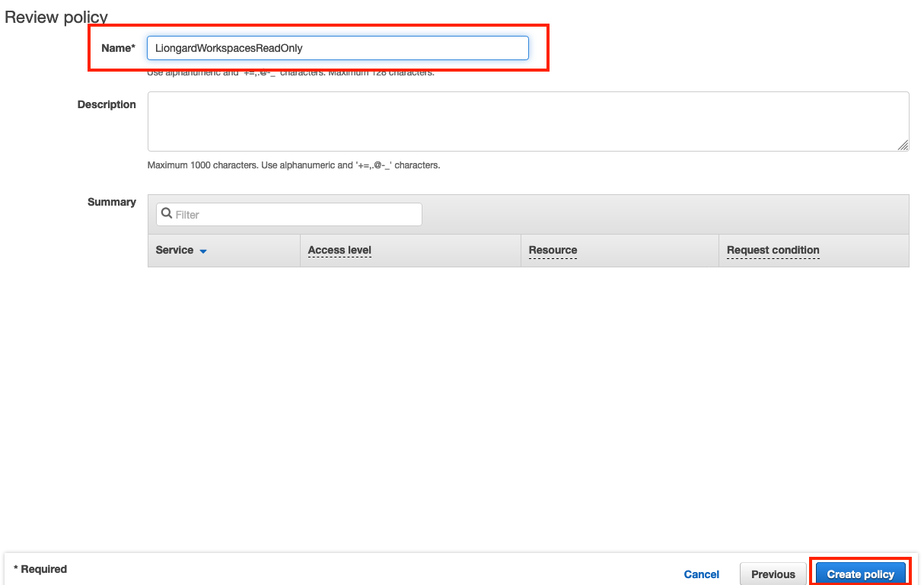
Task: Click the magnifier icon in Filter box
Action: (167, 214)
